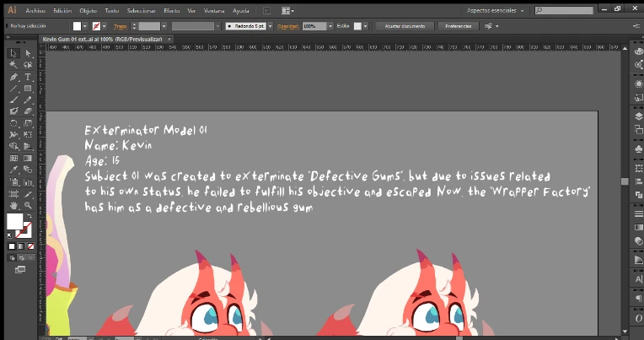Image resolution: width=644 pixels, height=340 pixels.
Task: Close the 'Kevin Gum 01 ext..ai' document tab
Action: tap(169, 39)
